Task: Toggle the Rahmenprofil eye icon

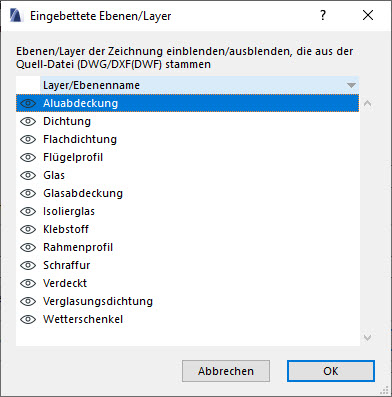Action: [28, 247]
